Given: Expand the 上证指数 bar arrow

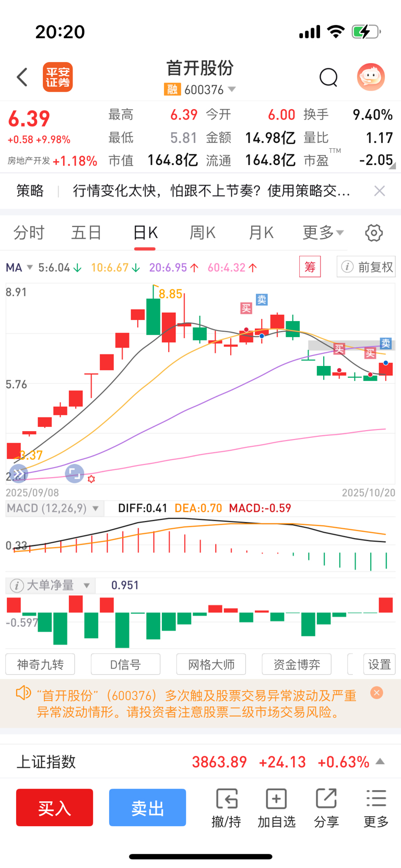Looking at the screenshot, I should [x=381, y=762].
